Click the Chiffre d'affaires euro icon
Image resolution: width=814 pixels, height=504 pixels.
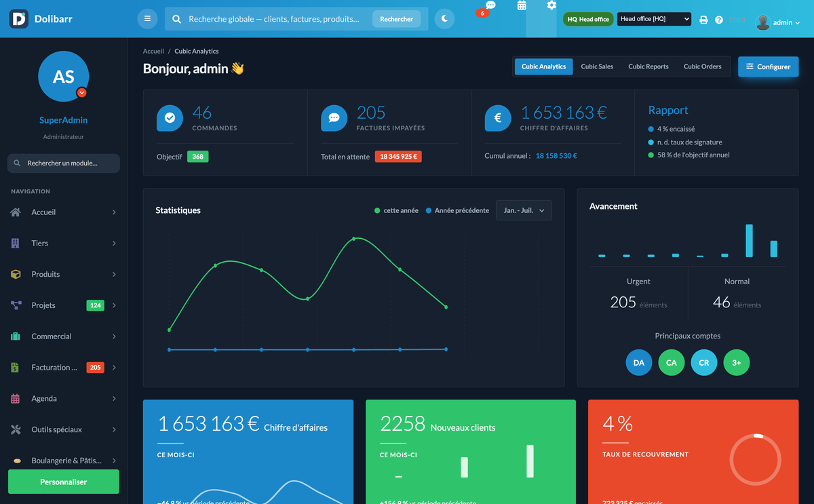click(498, 118)
